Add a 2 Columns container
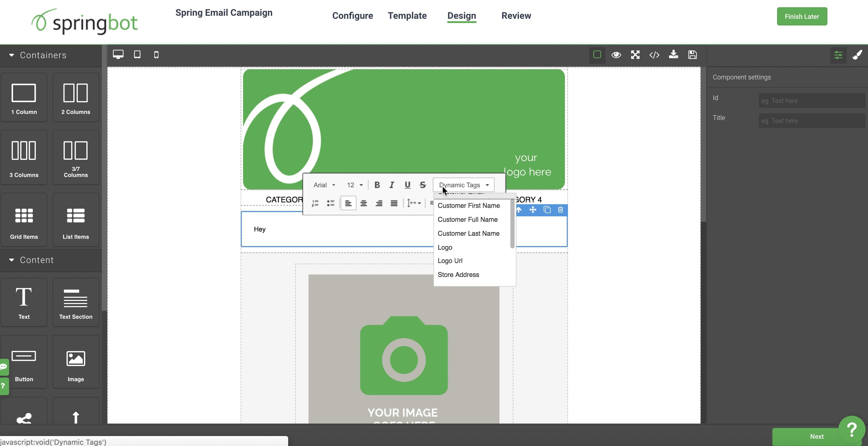 pyautogui.click(x=76, y=97)
